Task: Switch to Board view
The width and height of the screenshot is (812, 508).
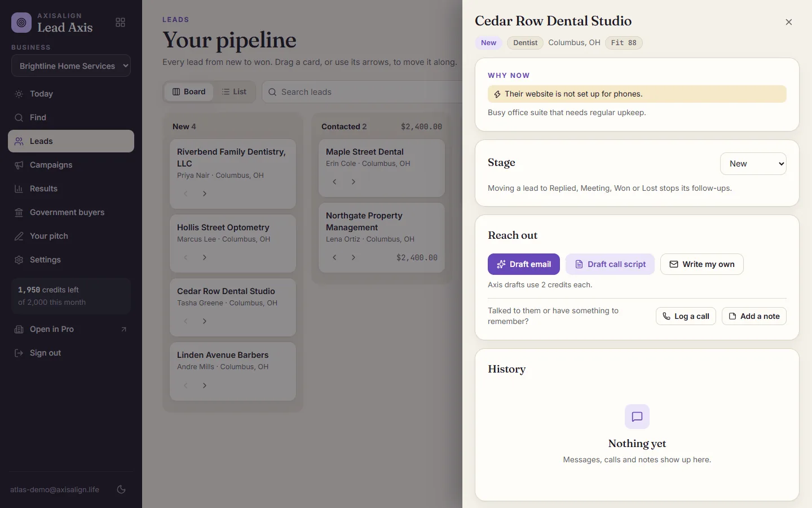Action: click(189, 91)
